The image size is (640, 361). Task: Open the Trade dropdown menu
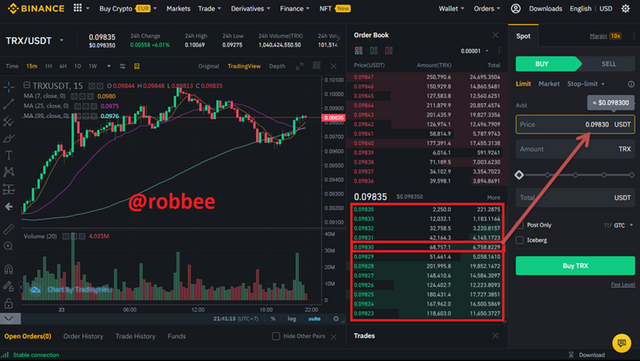pos(209,9)
